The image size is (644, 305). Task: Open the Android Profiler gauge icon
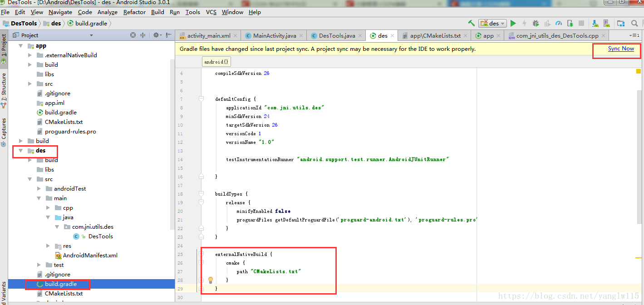pyautogui.click(x=559, y=23)
